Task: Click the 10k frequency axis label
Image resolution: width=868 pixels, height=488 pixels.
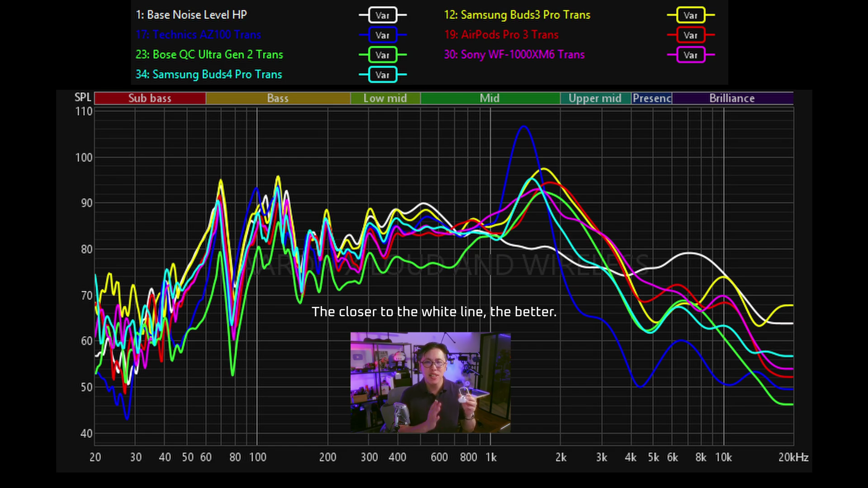Action: [723, 458]
